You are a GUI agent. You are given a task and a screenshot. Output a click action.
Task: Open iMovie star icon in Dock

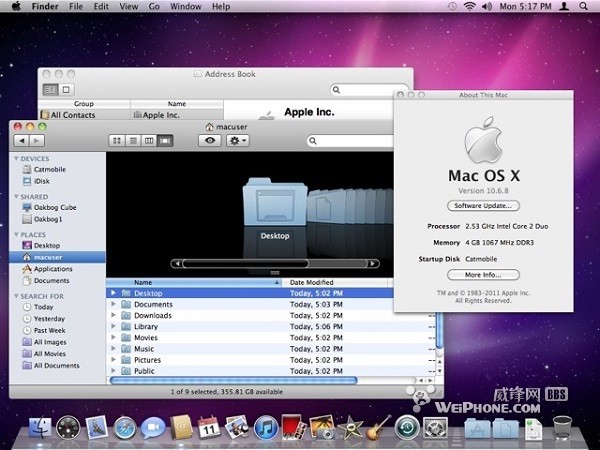(x=350, y=427)
